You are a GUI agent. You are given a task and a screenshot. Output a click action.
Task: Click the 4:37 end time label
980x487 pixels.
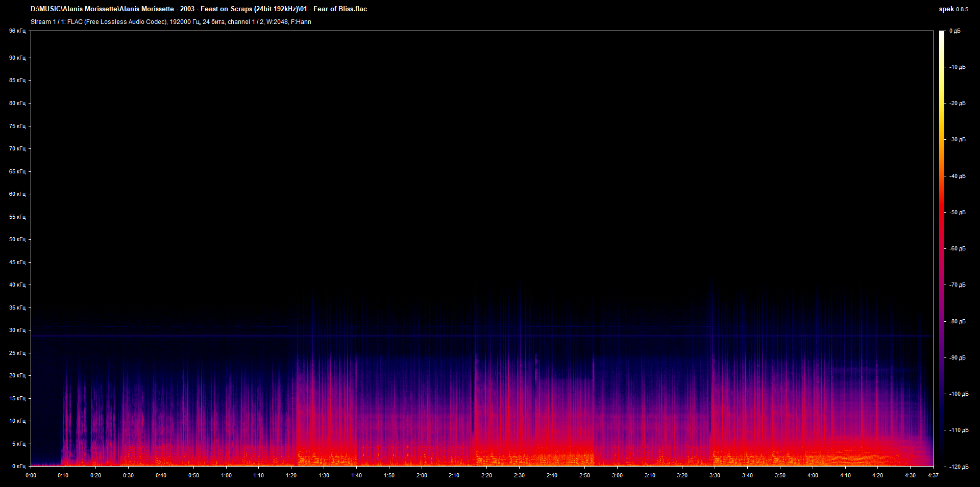point(933,475)
